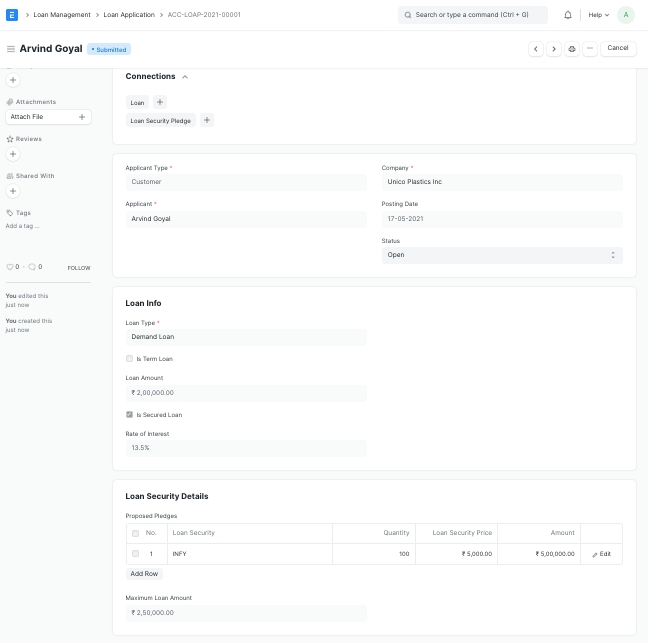The image size is (648, 643).
Task: Navigate to Loan Management breadcrumb
Action: pos(62,15)
